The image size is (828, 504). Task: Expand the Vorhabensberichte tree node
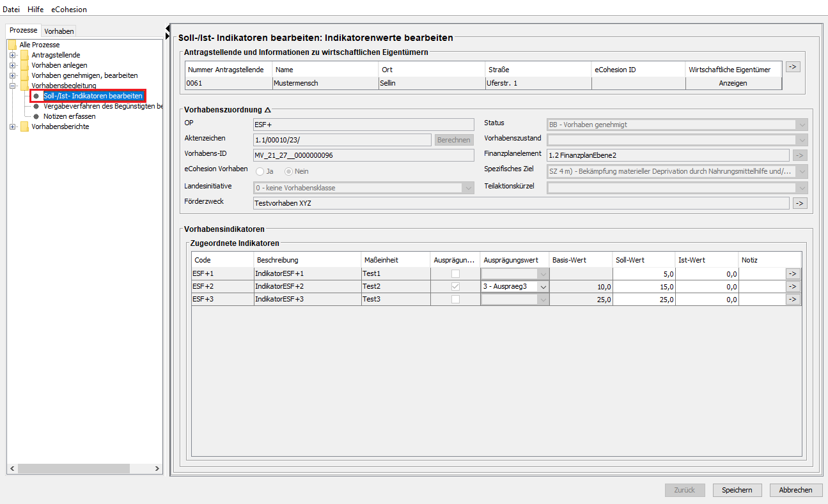(x=12, y=126)
